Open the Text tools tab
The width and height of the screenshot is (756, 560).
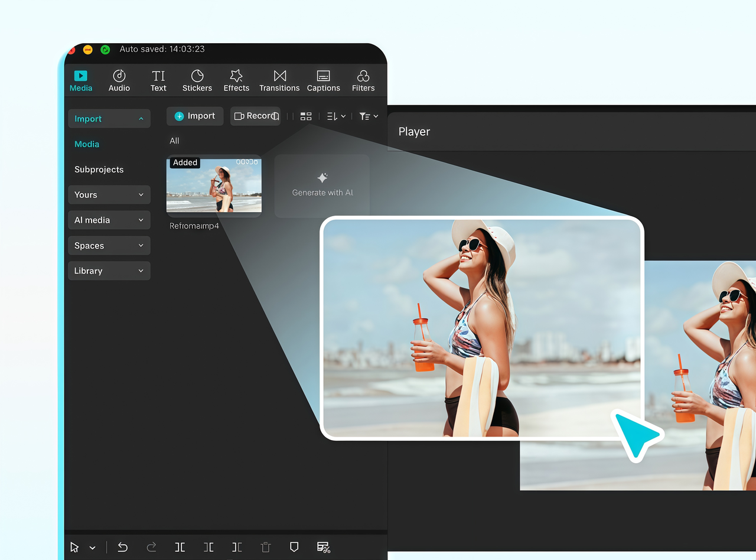coord(158,81)
